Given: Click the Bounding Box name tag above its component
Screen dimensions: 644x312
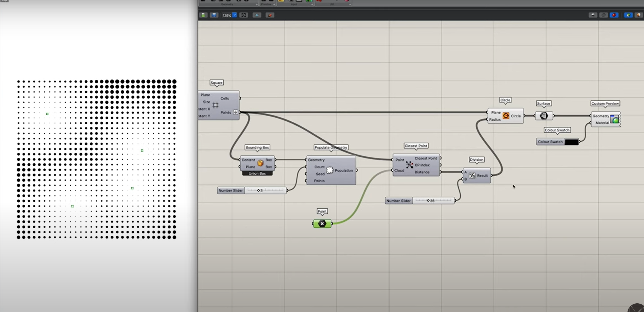Looking at the screenshot, I should [257, 147].
